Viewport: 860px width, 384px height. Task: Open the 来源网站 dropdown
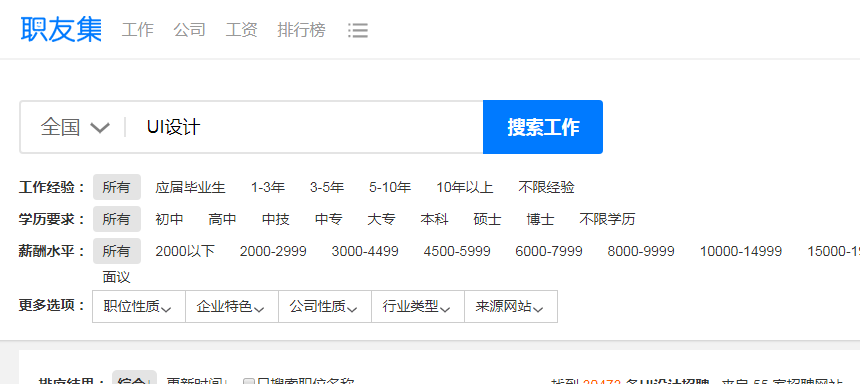pyautogui.click(x=511, y=307)
